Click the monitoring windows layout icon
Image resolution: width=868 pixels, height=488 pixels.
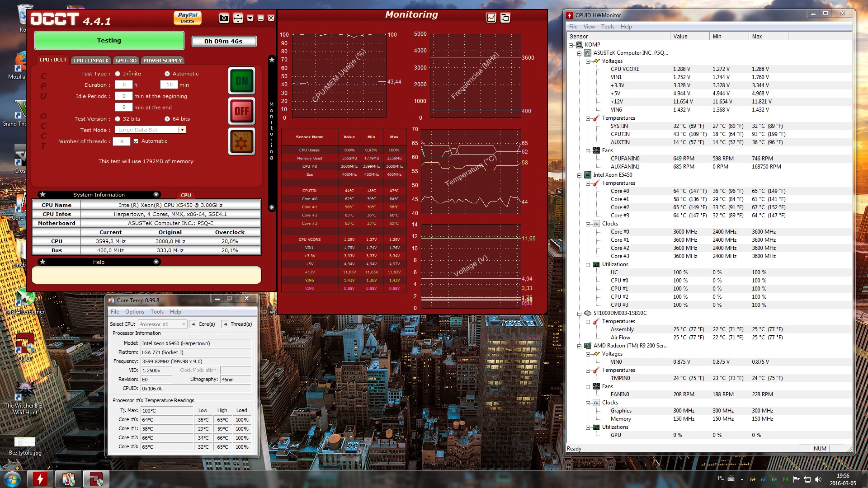(505, 18)
